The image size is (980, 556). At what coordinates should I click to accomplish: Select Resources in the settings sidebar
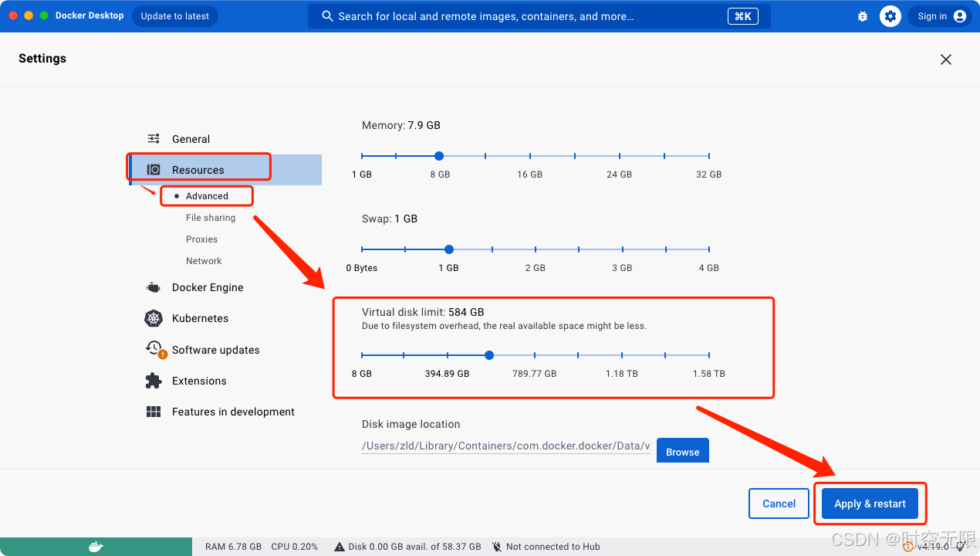pos(226,170)
